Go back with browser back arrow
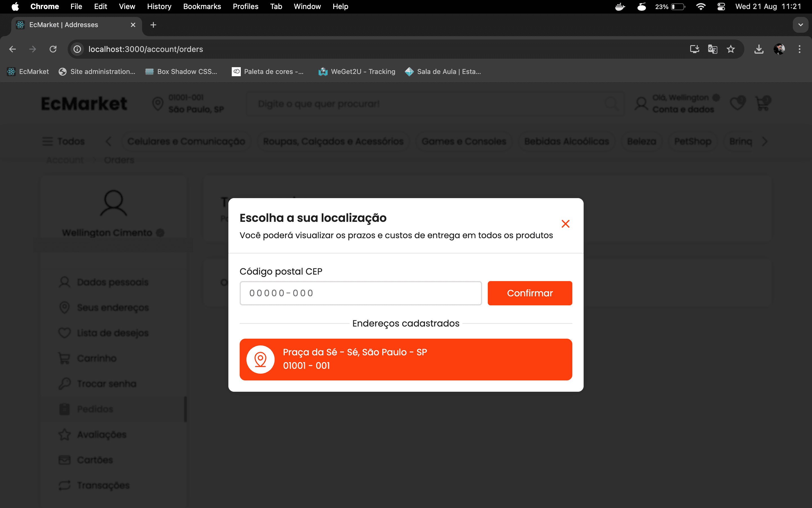The width and height of the screenshot is (812, 508). pos(13,49)
